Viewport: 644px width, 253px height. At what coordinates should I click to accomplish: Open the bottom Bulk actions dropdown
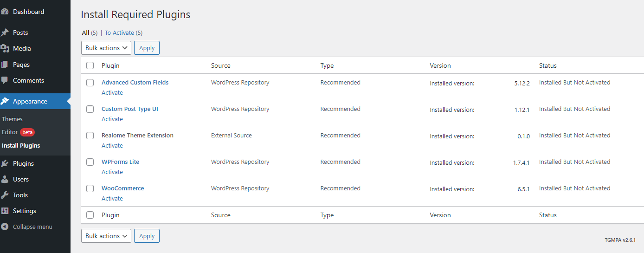click(x=106, y=236)
